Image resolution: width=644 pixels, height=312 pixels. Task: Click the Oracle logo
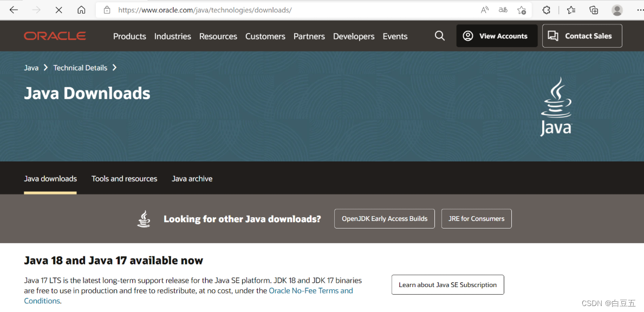click(x=55, y=36)
